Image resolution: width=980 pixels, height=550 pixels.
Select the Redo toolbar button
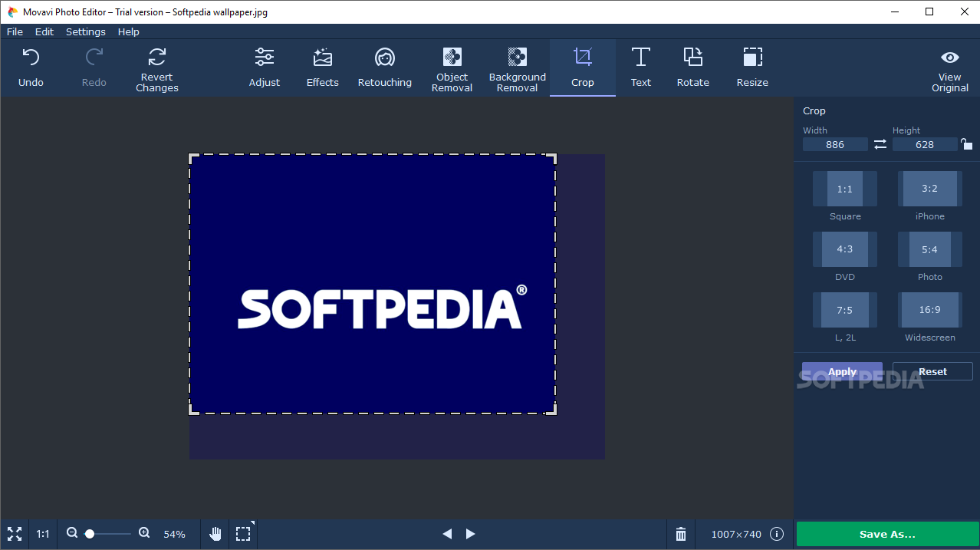(94, 68)
